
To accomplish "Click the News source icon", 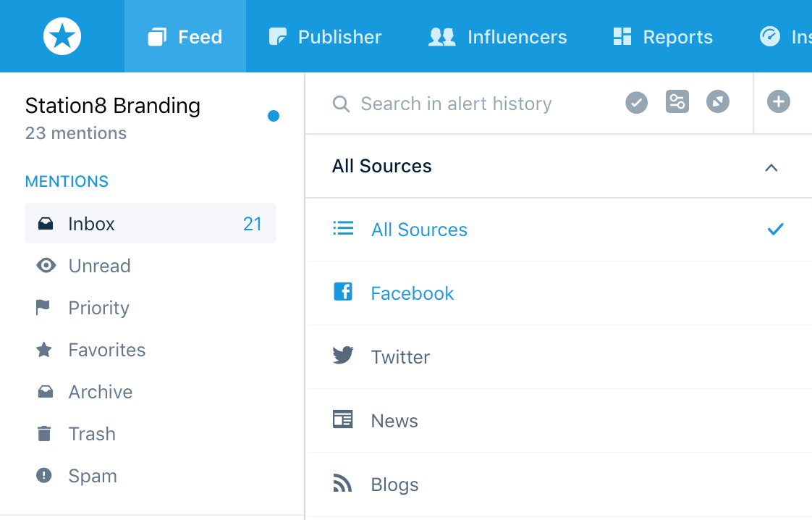I will point(343,420).
